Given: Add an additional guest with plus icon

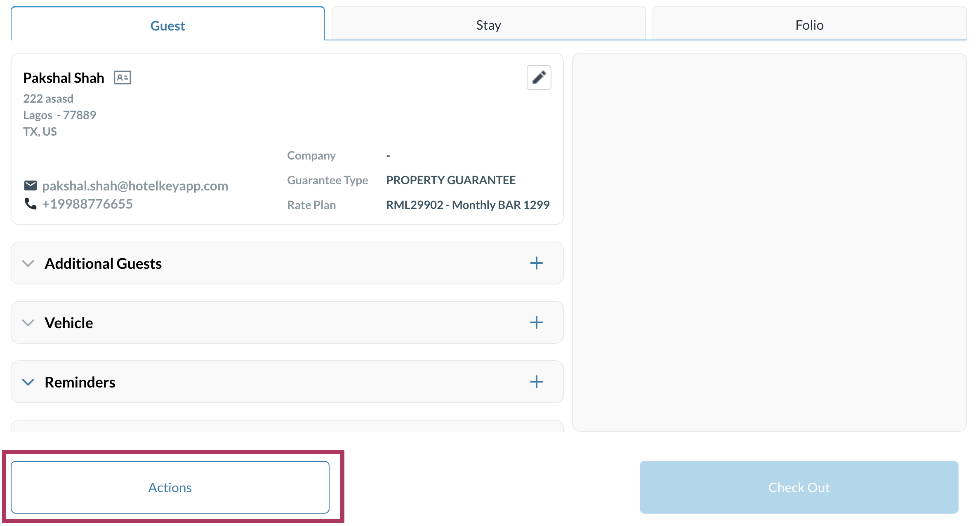Looking at the screenshot, I should [536, 263].
